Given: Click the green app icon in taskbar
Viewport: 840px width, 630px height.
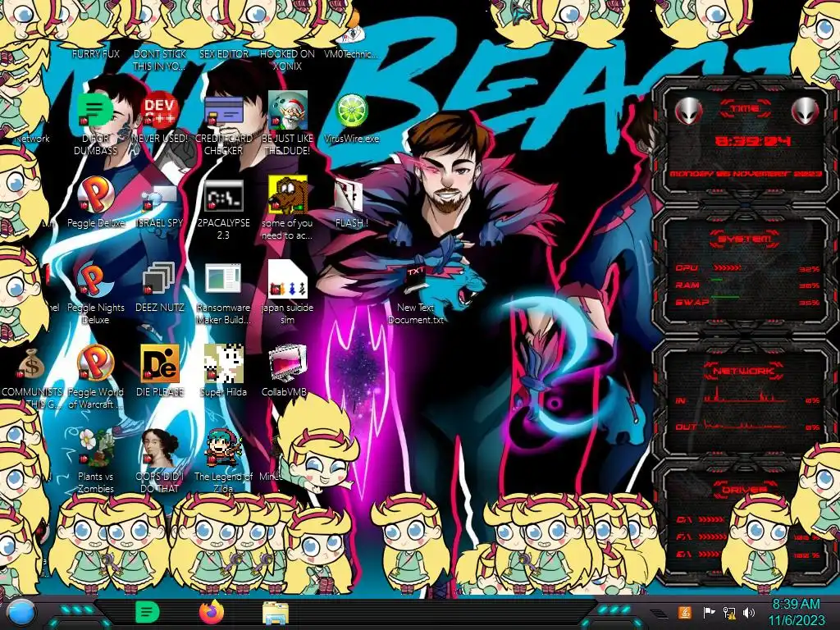Looking at the screenshot, I should click(147, 612).
